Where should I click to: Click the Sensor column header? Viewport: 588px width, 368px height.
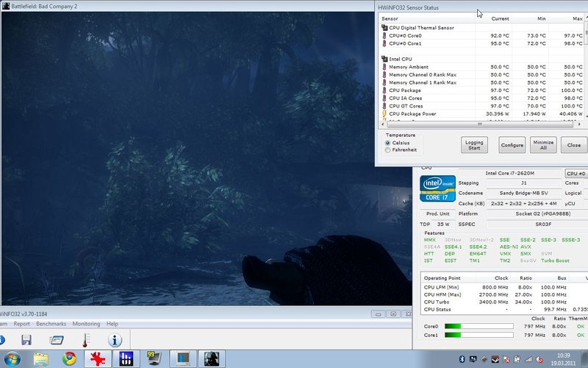[427, 18]
